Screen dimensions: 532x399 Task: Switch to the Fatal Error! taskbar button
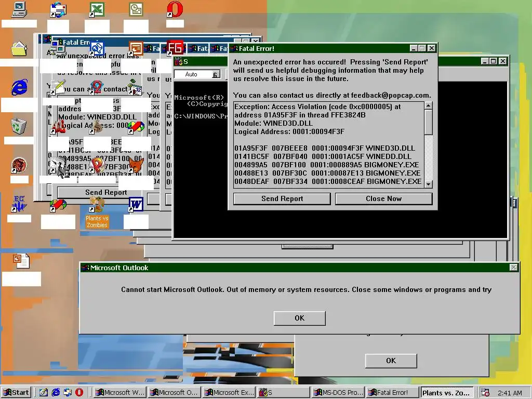tap(393, 393)
